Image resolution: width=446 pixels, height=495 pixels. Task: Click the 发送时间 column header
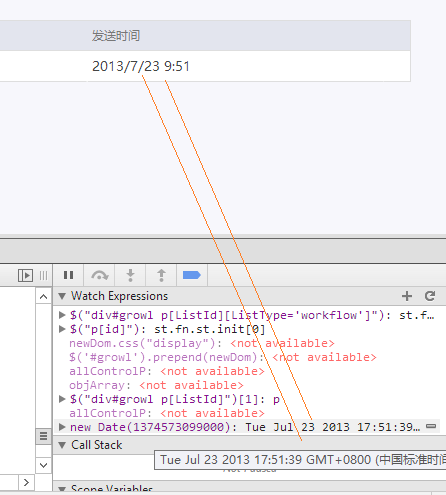[116, 36]
